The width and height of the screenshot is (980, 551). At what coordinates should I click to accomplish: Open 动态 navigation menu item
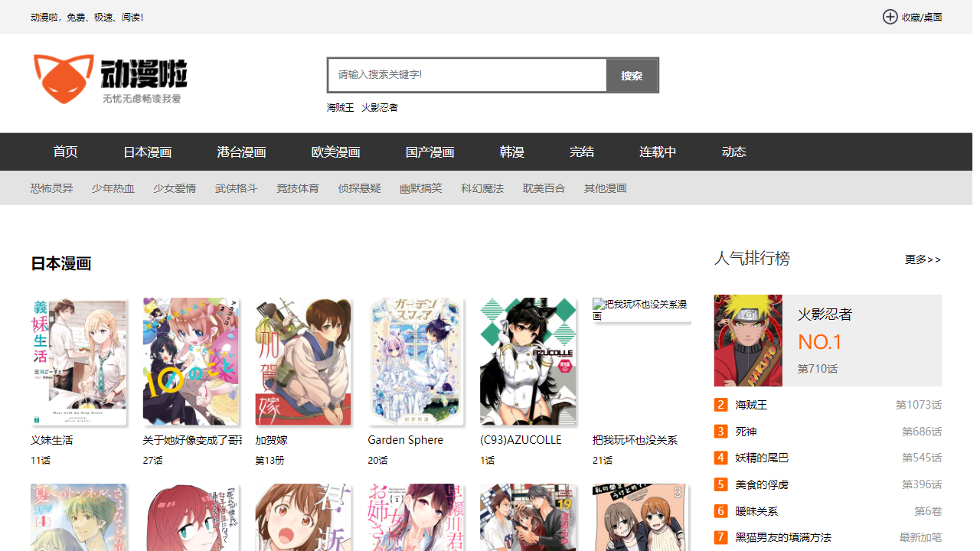point(733,152)
